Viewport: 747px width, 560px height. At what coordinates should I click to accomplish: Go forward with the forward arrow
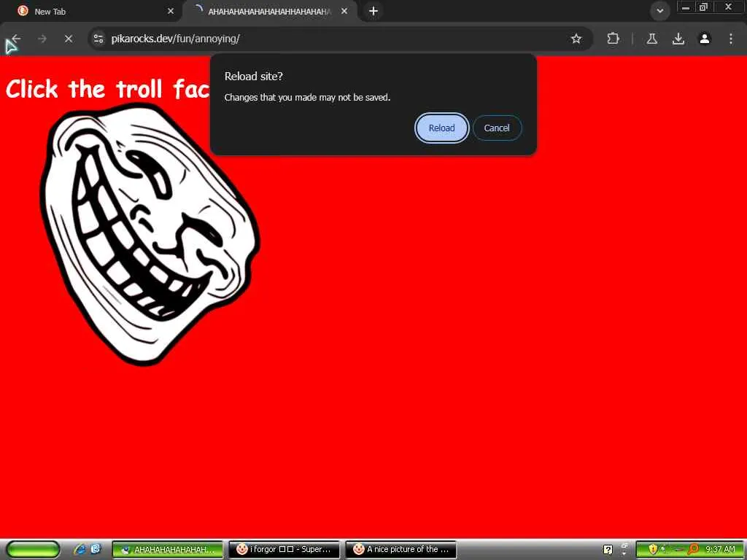[42, 39]
